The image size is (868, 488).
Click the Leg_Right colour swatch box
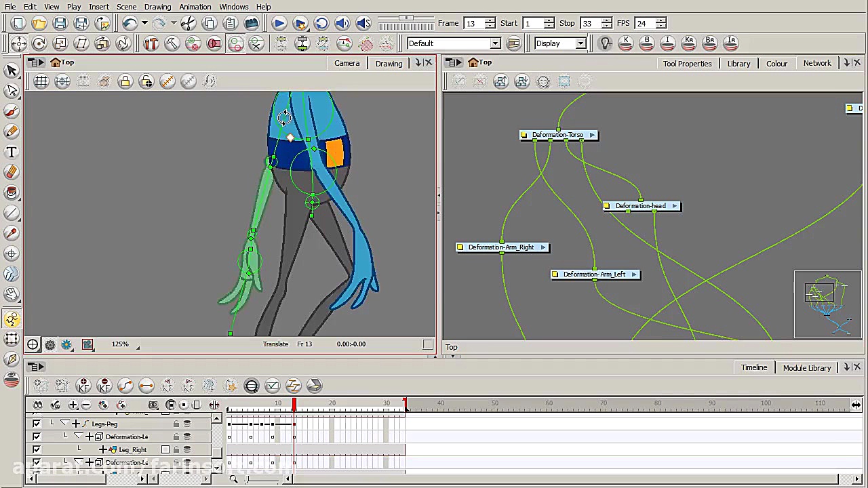[x=165, y=450]
